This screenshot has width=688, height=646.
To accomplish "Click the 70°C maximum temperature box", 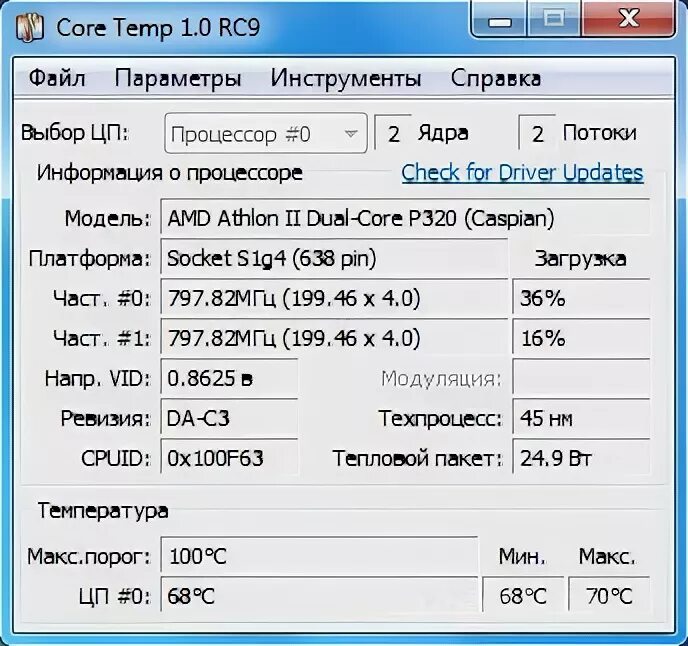I will tap(609, 596).
